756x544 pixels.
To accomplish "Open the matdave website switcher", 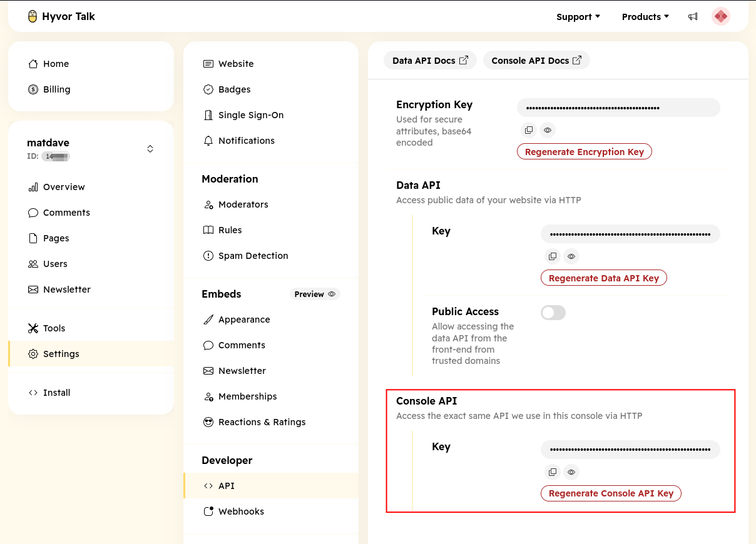I will (150, 149).
